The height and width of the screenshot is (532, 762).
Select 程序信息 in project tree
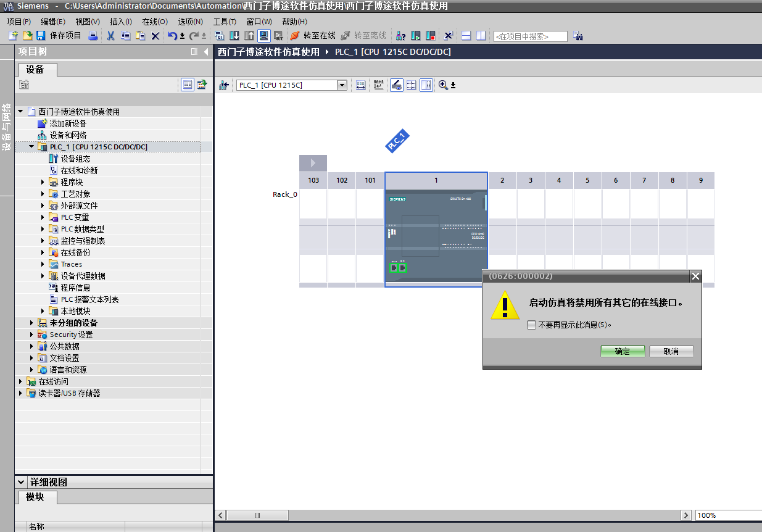coord(75,288)
